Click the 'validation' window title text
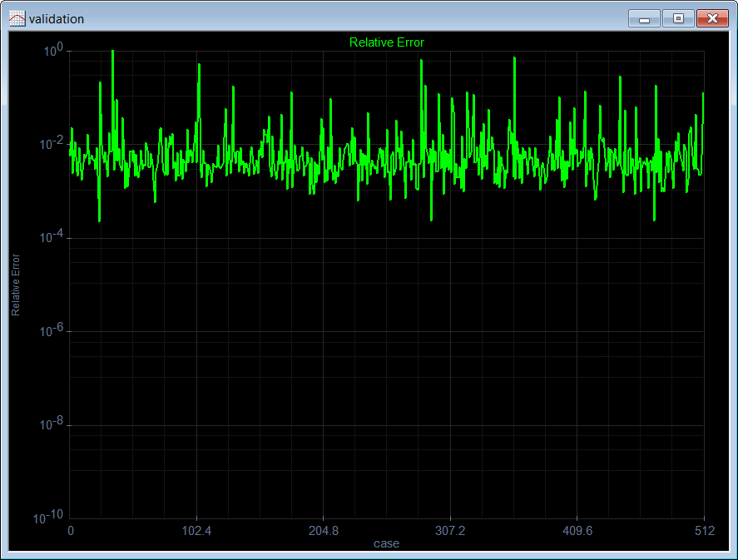Image resolution: width=738 pixels, height=560 pixels. (57, 19)
